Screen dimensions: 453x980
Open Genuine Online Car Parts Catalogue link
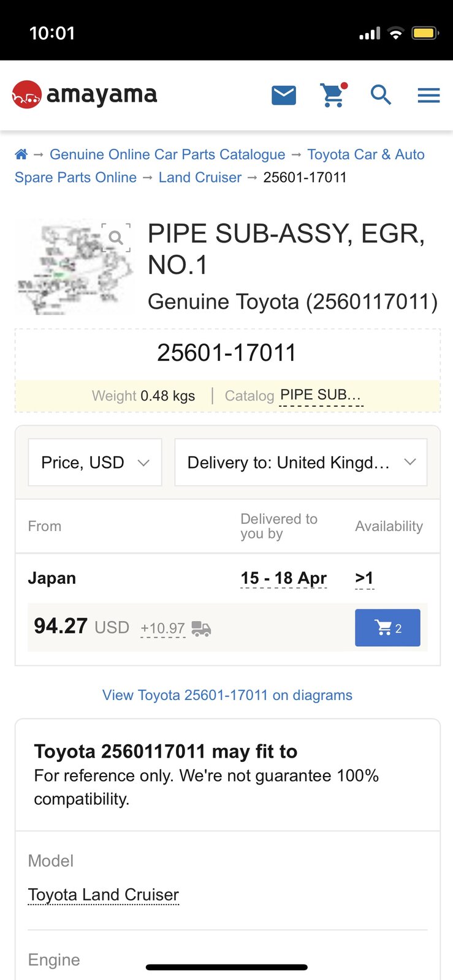(x=167, y=154)
